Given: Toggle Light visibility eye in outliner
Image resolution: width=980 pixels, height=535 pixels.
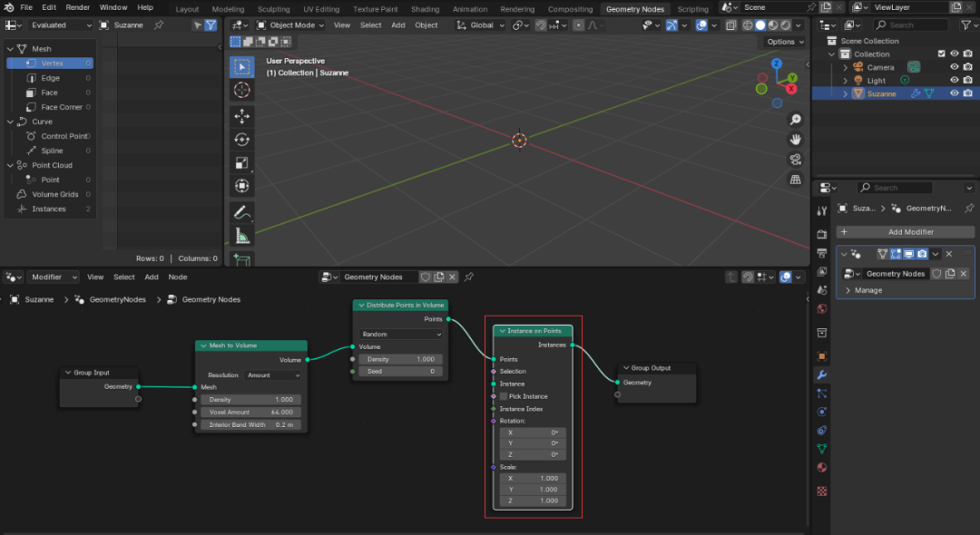Looking at the screenshot, I should tap(954, 81).
